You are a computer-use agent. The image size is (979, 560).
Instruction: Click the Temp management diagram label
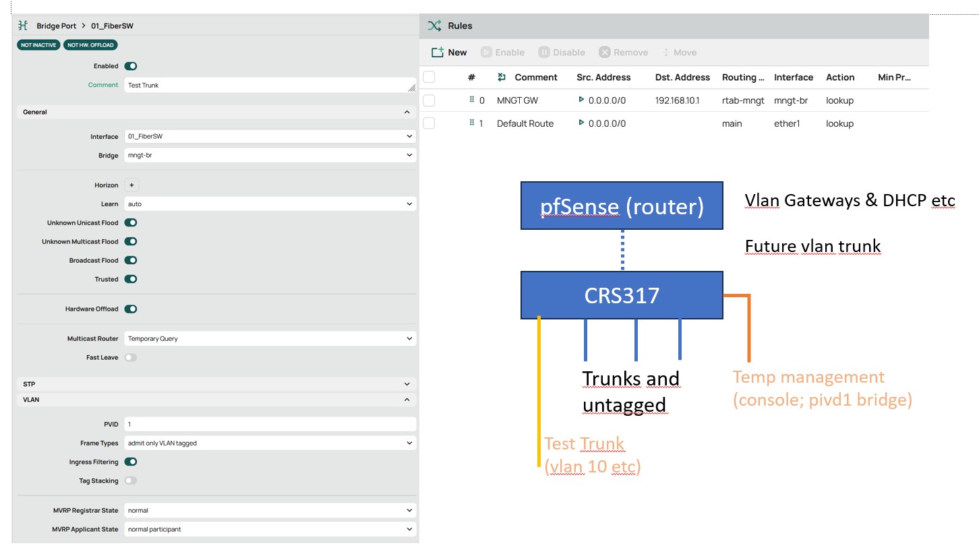823,388
